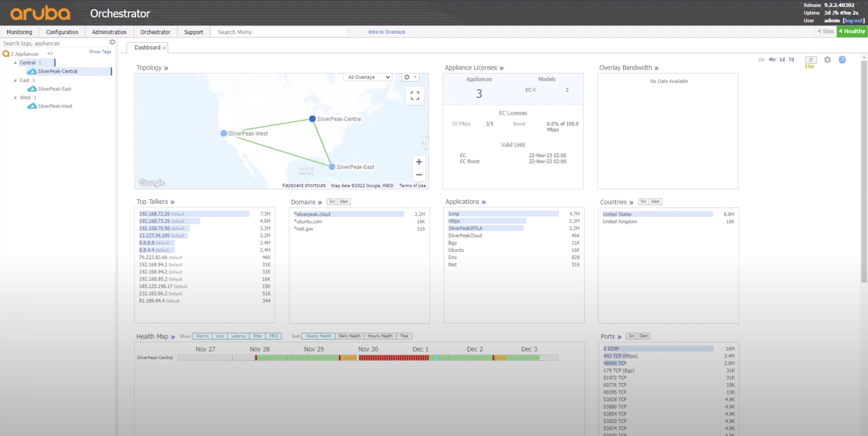
Task: Toggle MOS in Health Map
Action: (x=274, y=336)
